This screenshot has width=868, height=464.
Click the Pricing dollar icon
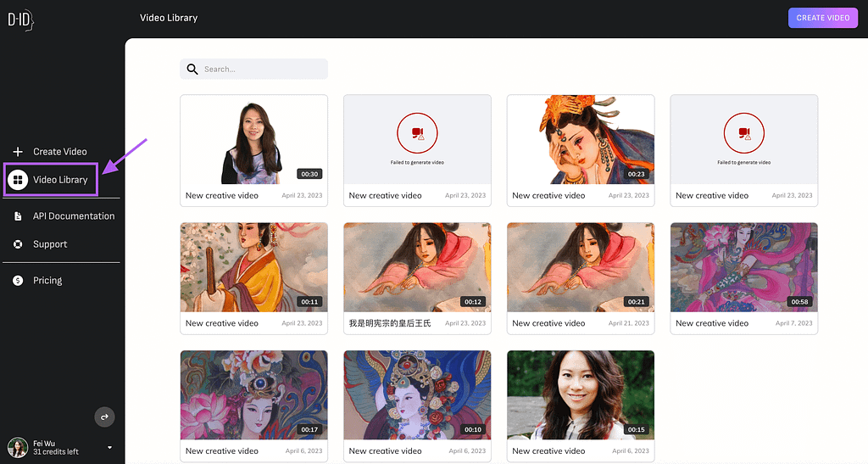[18, 281]
